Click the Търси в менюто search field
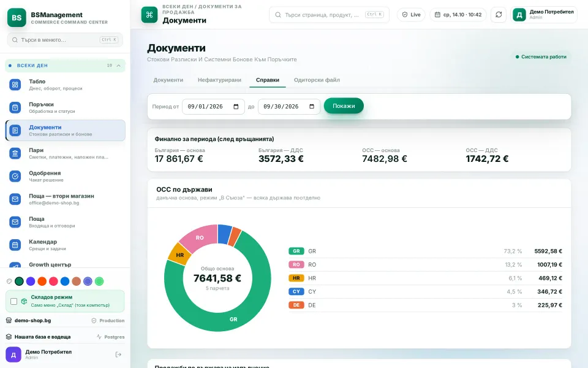The image size is (588, 368). point(66,40)
